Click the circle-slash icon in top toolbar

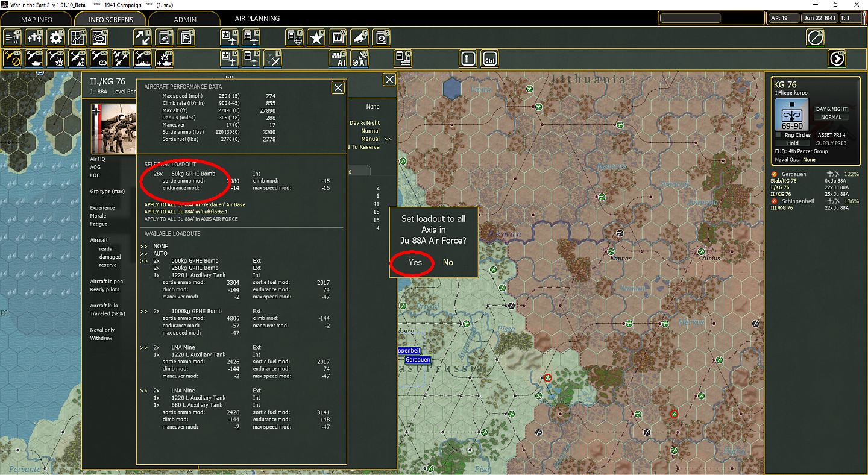[x=816, y=38]
